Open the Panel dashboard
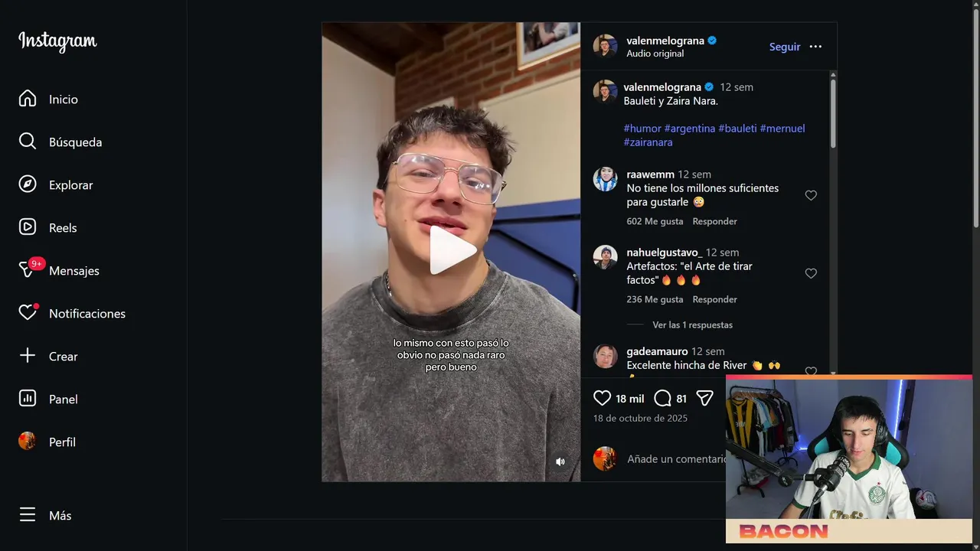The height and width of the screenshot is (551, 980). pyautogui.click(x=48, y=399)
